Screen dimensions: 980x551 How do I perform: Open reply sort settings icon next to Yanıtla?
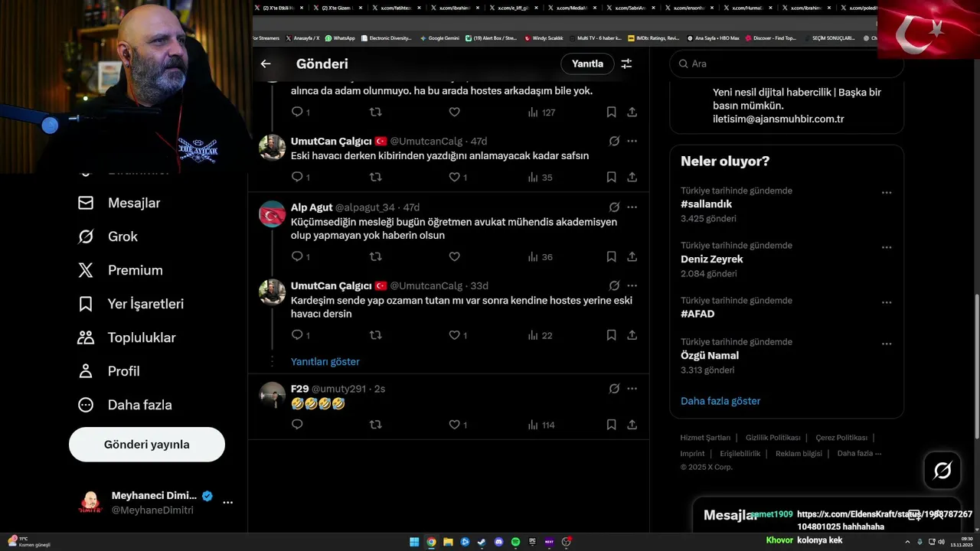point(626,64)
